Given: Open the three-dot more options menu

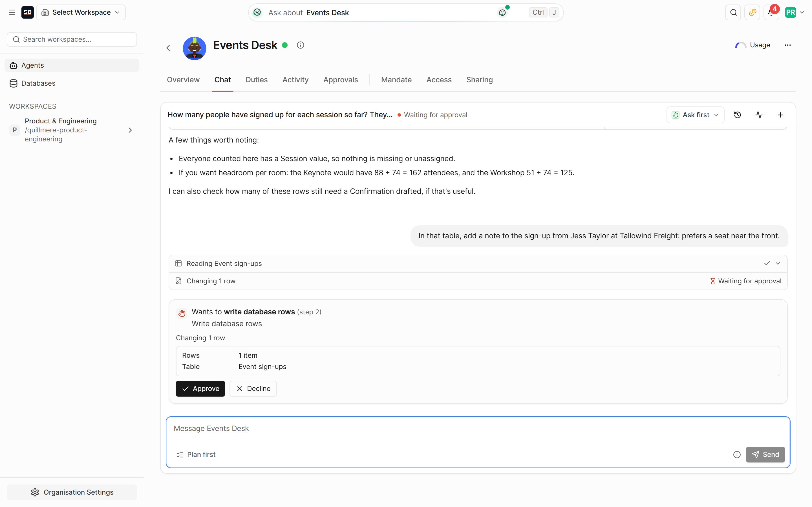Looking at the screenshot, I should pyautogui.click(x=787, y=45).
